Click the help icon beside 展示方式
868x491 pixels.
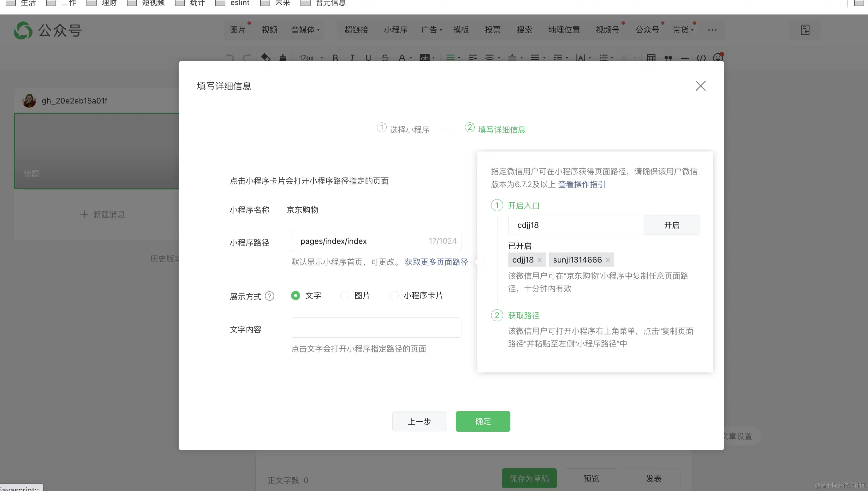270,296
